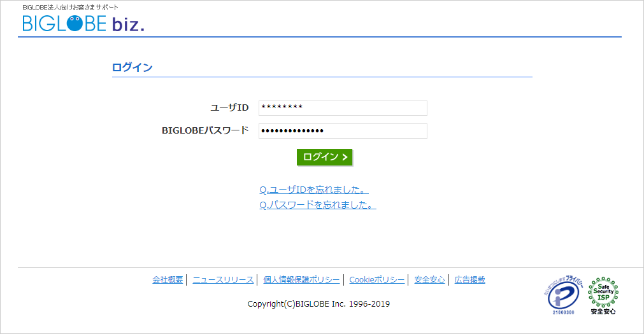
Task: Open the Q.ユーザIDを忘れました。 link
Action: point(314,190)
